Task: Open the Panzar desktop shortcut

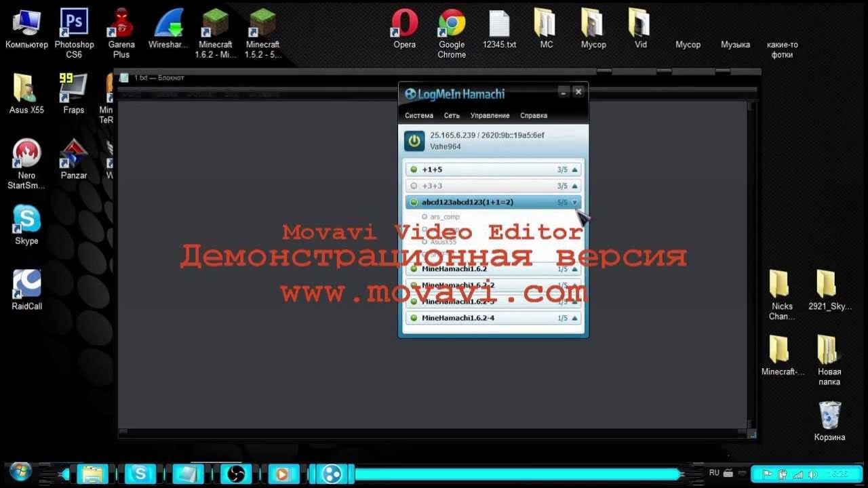Action: click(74, 159)
